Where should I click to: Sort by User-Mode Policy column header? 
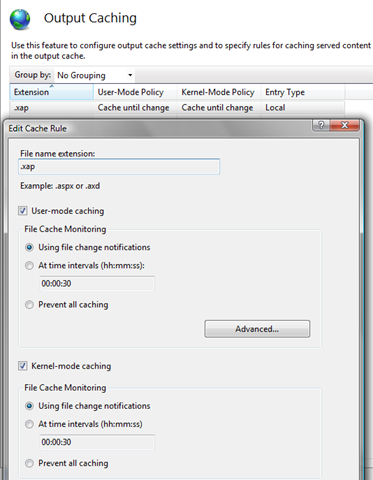135,92
